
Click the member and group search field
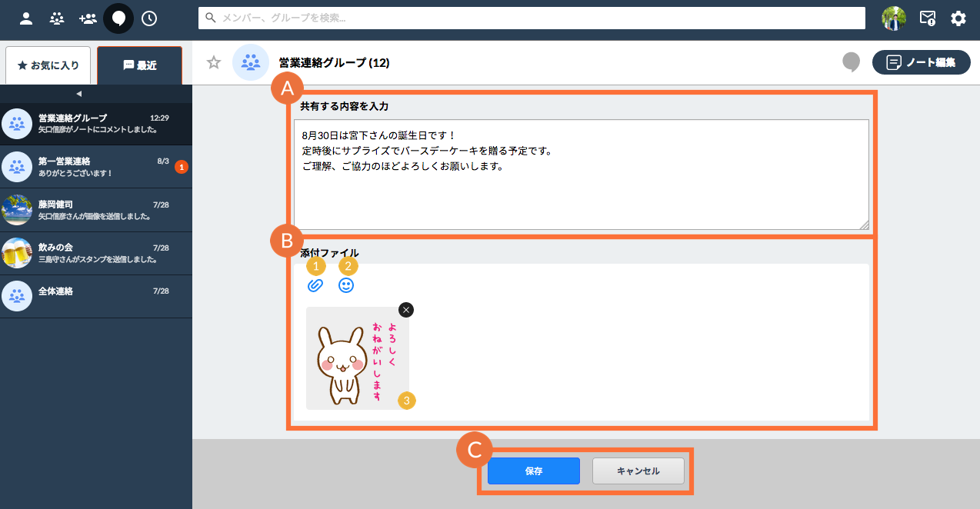pyautogui.click(x=531, y=18)
